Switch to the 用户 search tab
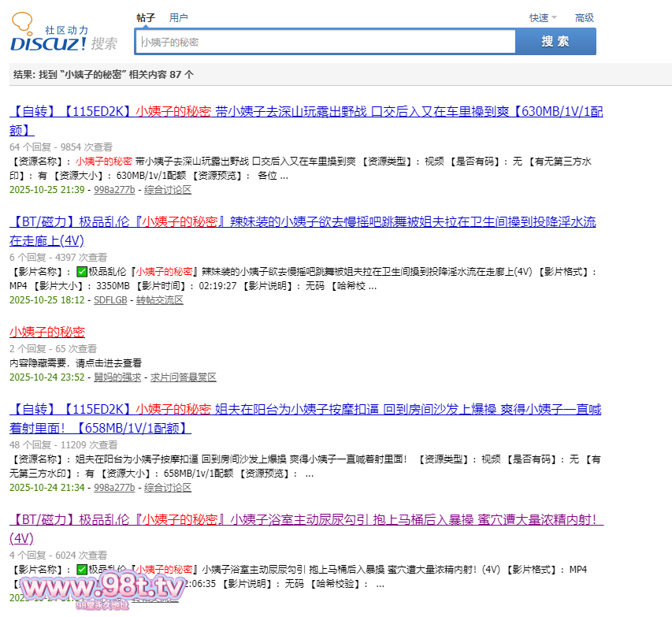 pos(179,17)
